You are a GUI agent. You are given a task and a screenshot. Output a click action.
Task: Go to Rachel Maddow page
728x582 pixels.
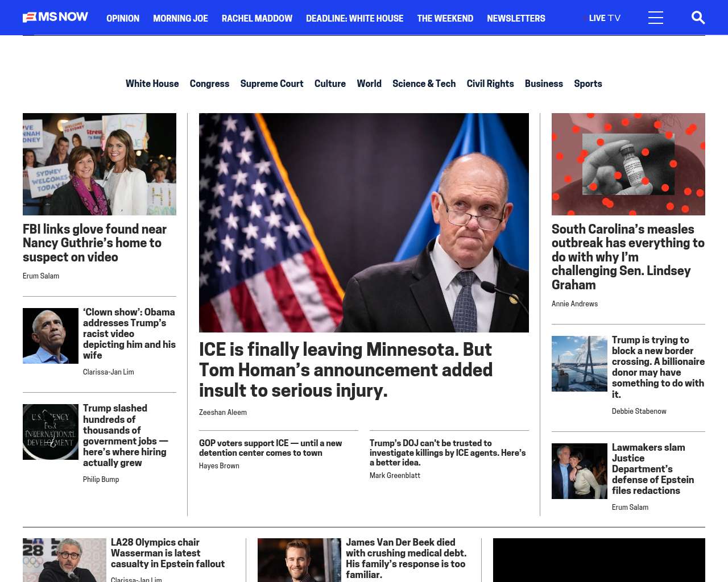click(x=257, y=18)
